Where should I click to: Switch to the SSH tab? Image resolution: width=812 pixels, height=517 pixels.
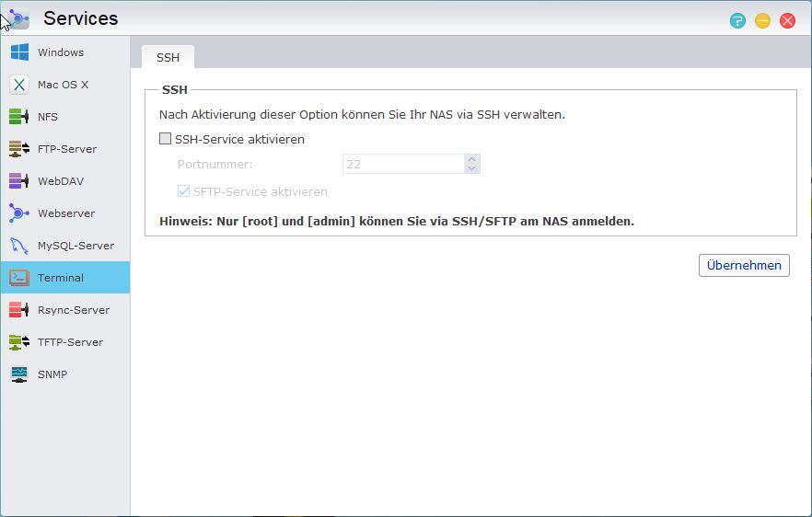tap(168, 57)
